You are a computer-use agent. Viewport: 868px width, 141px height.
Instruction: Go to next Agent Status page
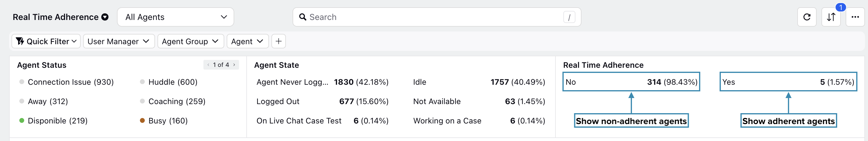[x=234, y=65]
